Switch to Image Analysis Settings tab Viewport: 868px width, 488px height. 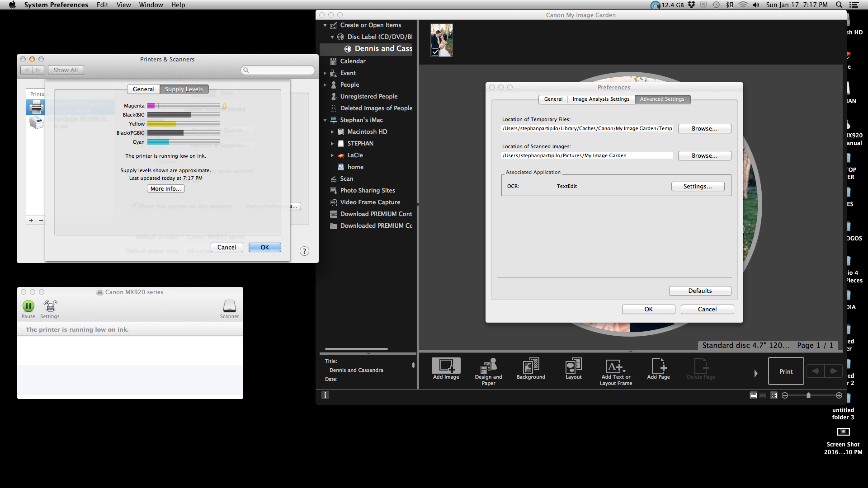click(x=601, y=99)
